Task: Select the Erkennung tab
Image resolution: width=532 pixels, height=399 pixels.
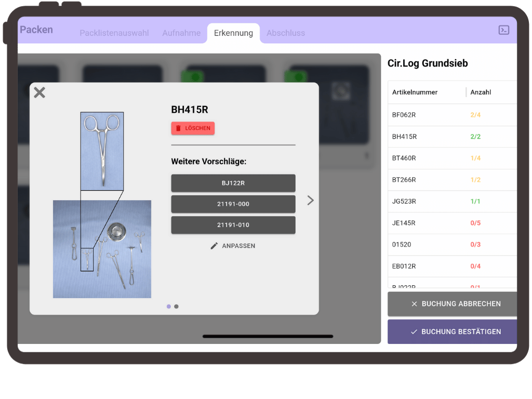Action: pos(233,33)
